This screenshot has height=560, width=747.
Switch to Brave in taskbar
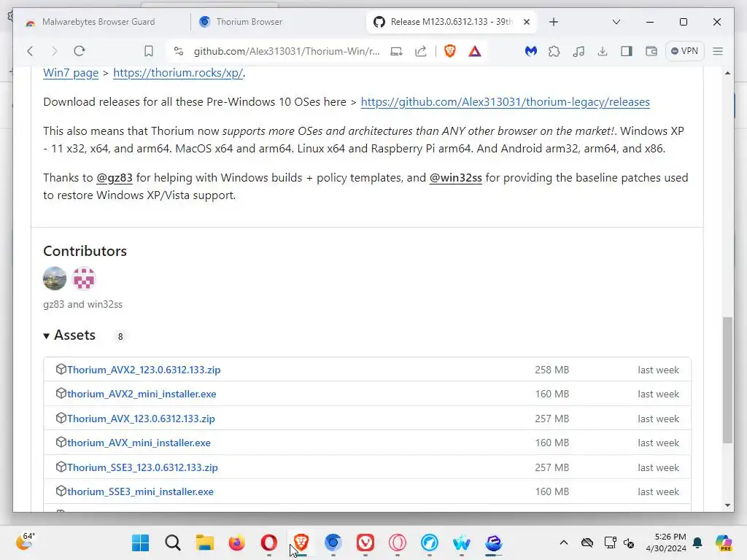[x=301, y=542]
